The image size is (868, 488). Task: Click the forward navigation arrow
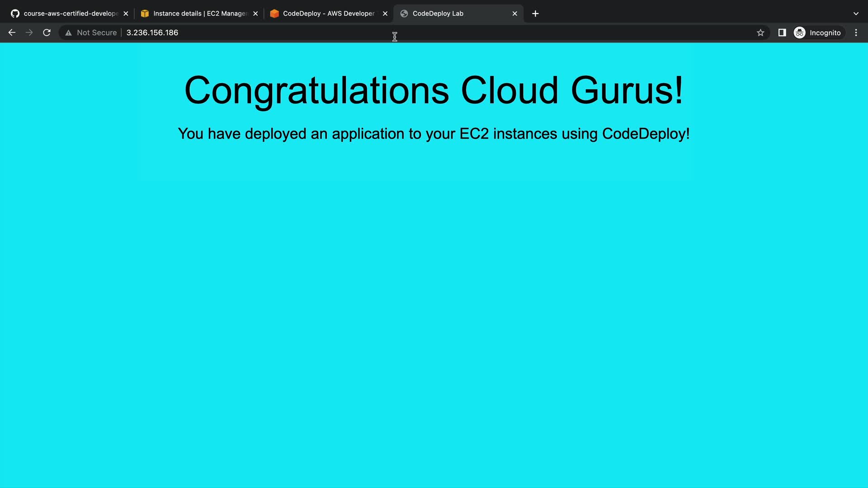point(29,33)
